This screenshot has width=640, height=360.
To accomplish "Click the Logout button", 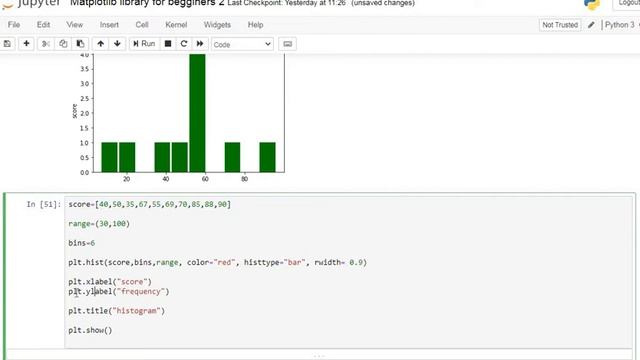I will 628,4.
